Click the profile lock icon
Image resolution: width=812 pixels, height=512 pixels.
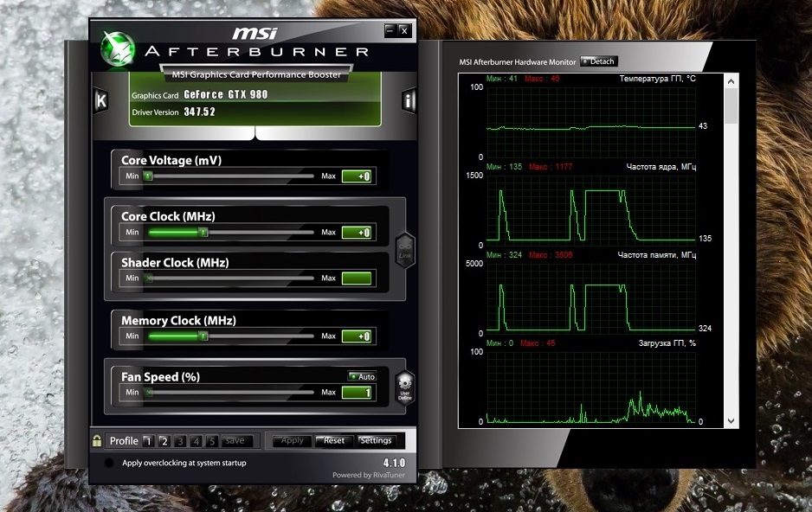click(x=97, y=440)
